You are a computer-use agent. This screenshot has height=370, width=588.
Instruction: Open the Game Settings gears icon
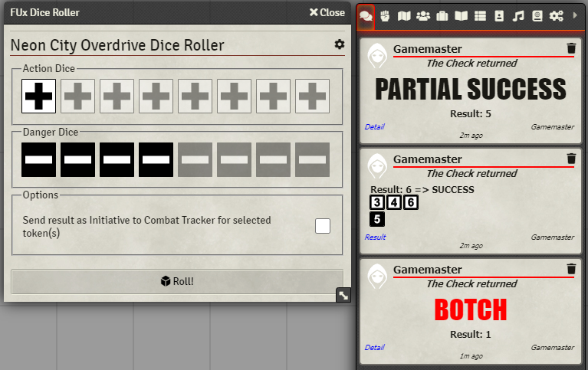[x=556, y=16]
